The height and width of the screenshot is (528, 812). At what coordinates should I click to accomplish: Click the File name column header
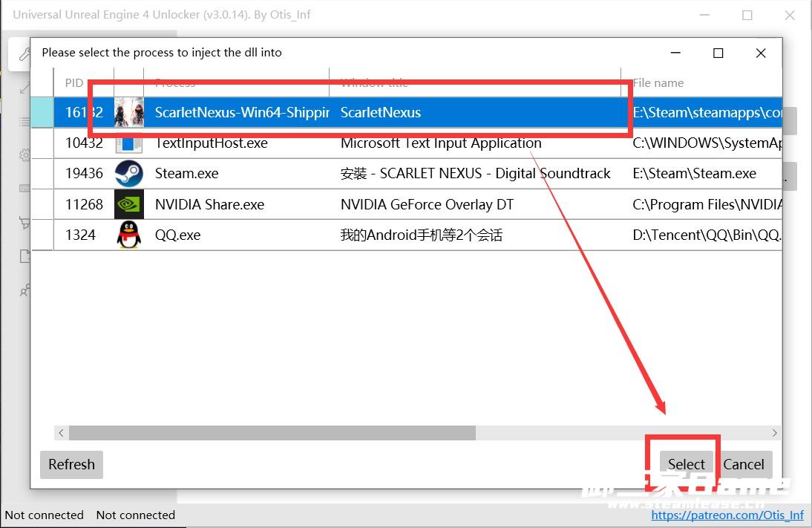point(658,83)
